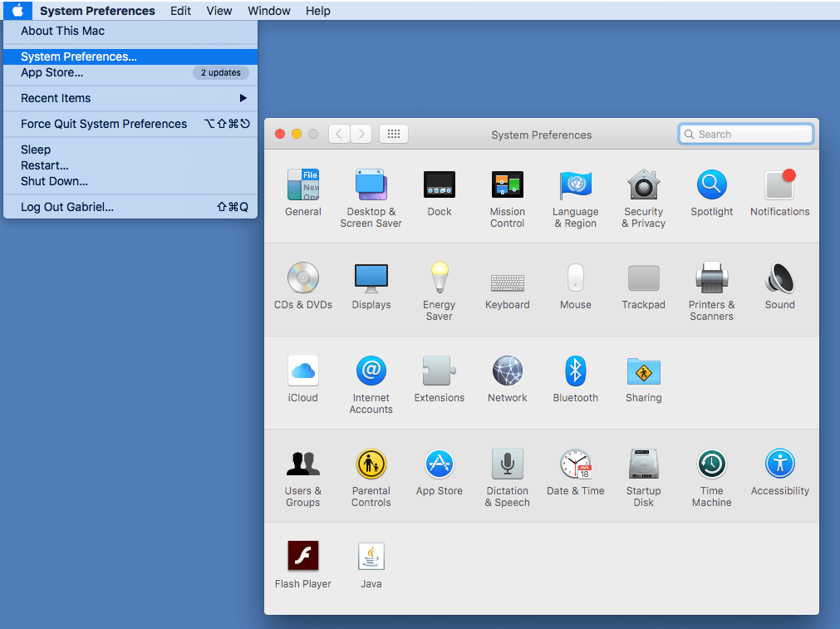Open the Network preference pane
Screen dimensions: 840x629
[x=508, y=379]
